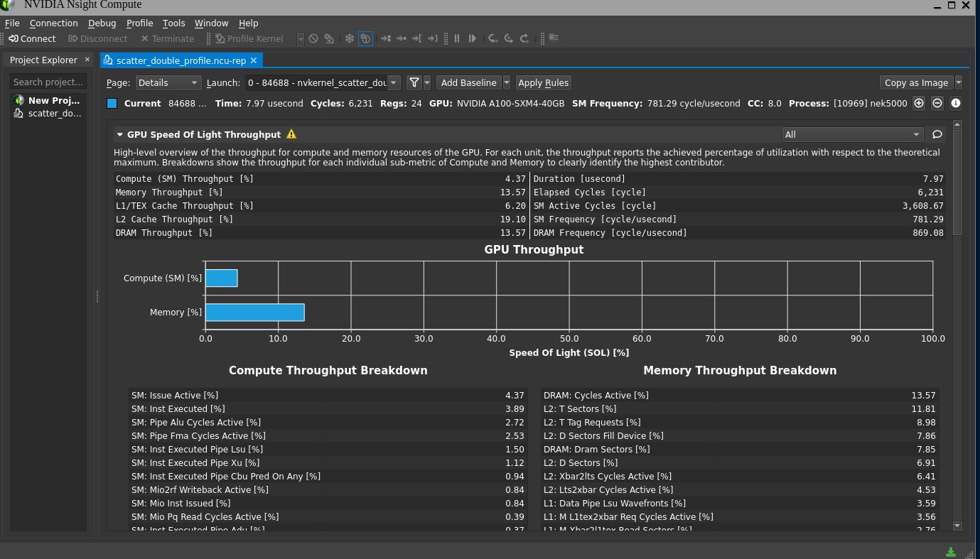Click the Search project input field

(x=48, y=82)
